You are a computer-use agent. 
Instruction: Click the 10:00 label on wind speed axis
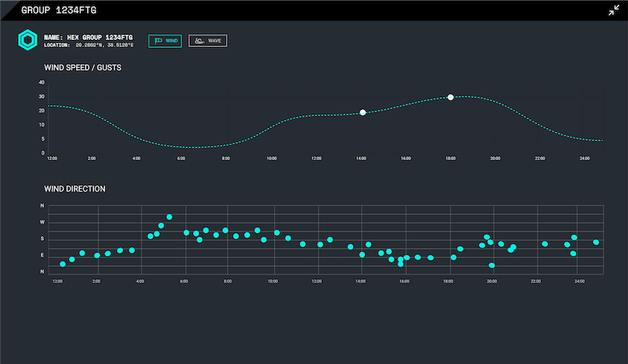coord(272,158)
